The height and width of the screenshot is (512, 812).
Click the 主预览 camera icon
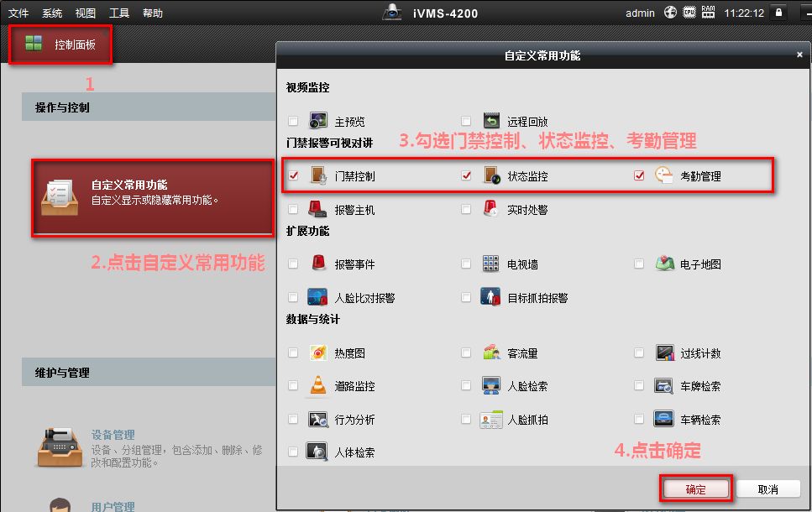click(318, 121)
